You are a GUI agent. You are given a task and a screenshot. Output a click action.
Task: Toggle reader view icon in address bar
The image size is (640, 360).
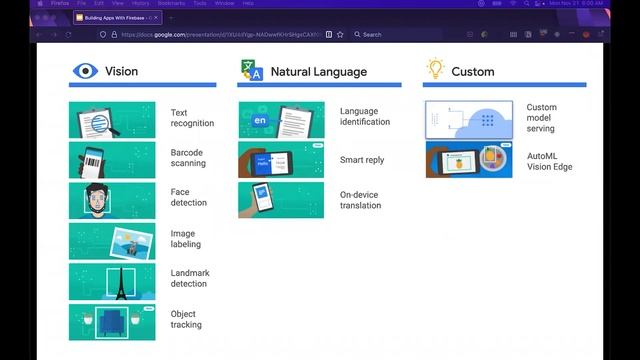pyautogui.click(x=329, y=35)
